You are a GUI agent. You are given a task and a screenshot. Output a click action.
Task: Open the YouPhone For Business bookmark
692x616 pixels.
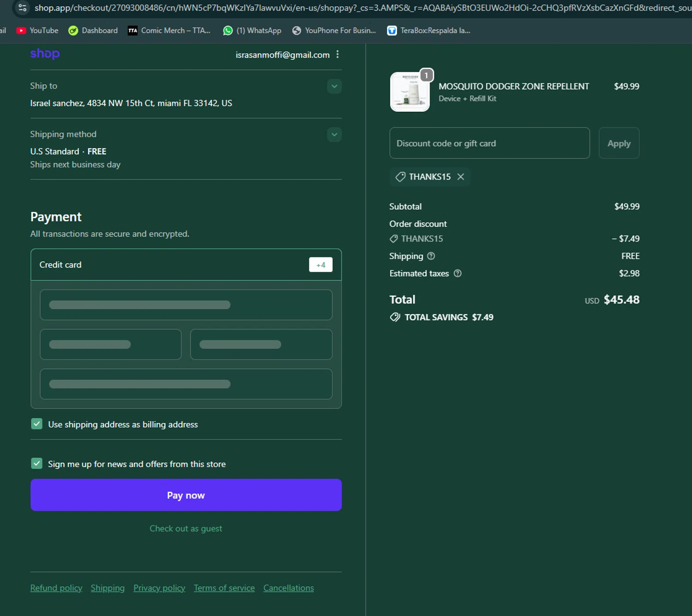[x=334, y=30]
